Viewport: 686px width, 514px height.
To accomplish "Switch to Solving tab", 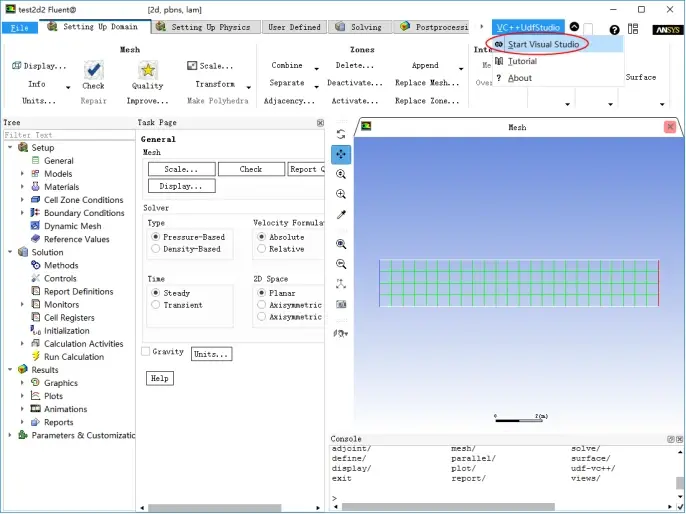I will [359, 27].
